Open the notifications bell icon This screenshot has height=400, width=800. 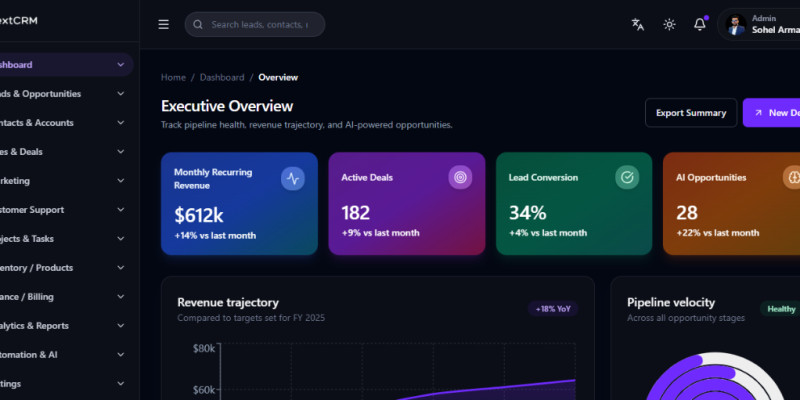(x=700, y=25)
